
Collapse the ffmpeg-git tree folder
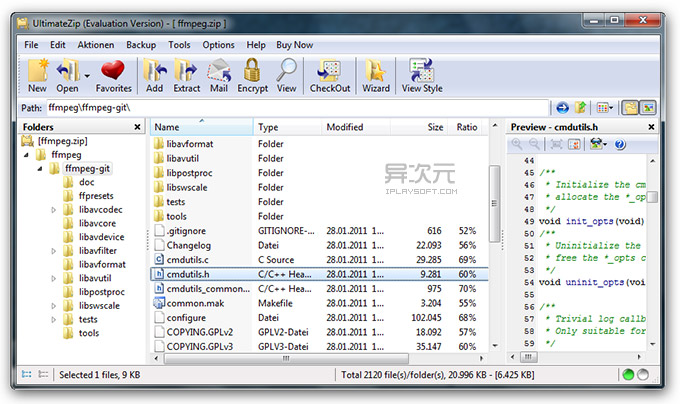pyautogui.click(x=40, y=169)
